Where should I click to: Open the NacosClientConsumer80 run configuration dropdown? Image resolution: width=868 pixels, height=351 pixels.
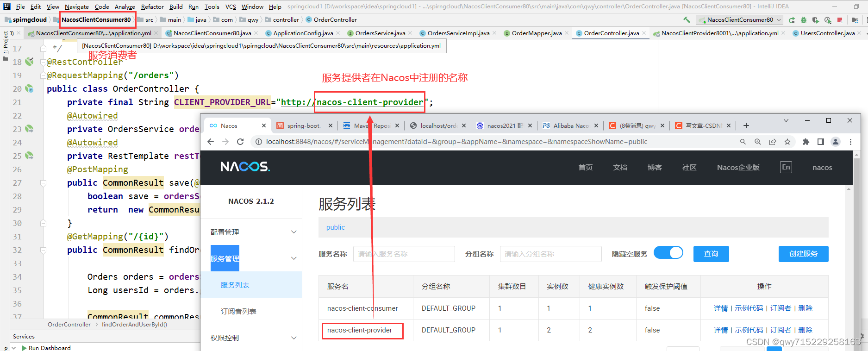740,20
